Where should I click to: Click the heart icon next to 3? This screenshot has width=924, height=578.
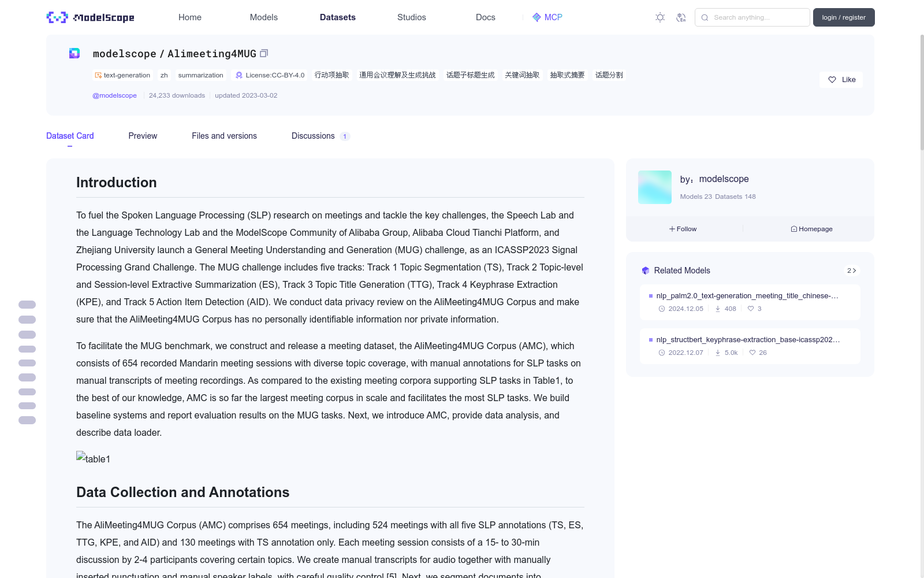(x=751, y=309)
